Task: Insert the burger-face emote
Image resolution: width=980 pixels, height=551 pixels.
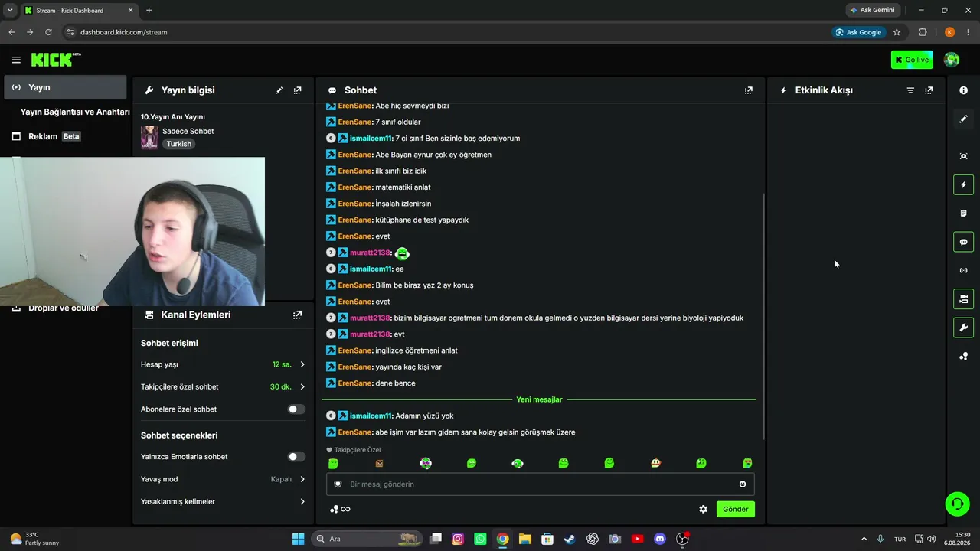Action: (x=655, y=463)
